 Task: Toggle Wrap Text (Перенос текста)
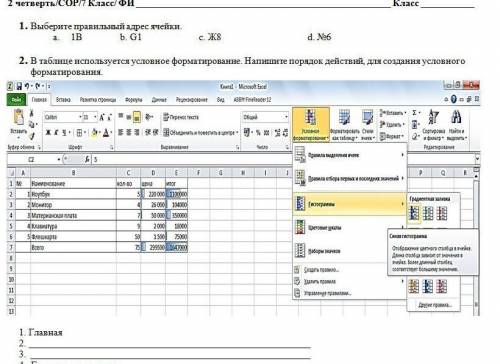coord(181,117)
